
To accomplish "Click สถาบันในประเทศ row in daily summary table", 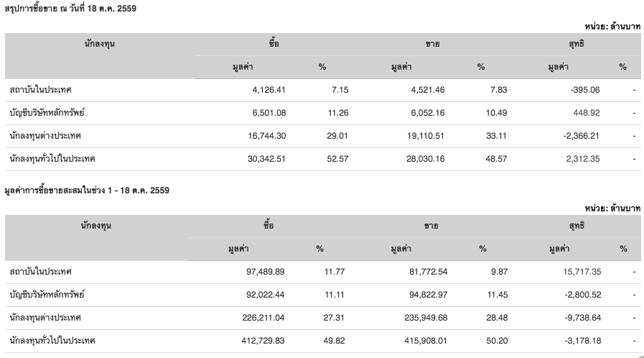I will click(323, 90).
